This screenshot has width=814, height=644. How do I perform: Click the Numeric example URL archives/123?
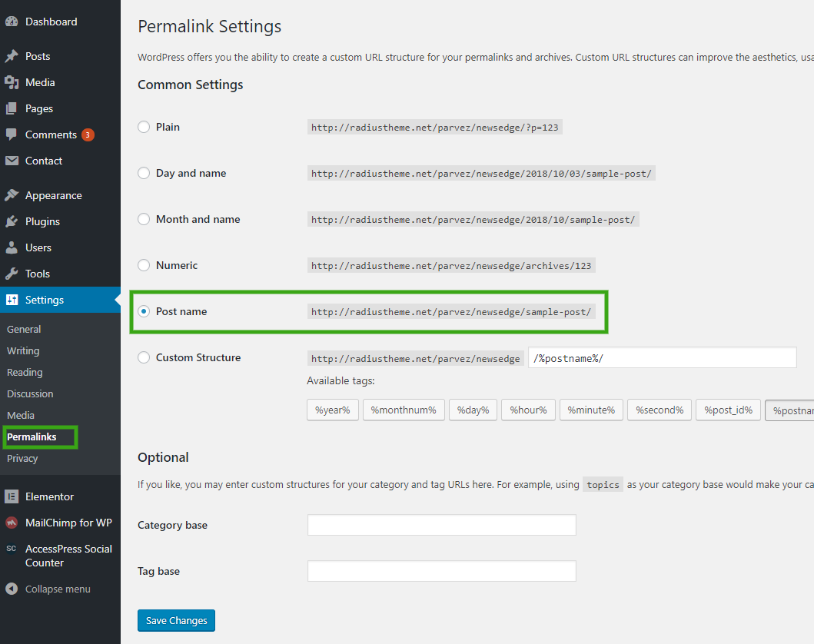[451, 266]
